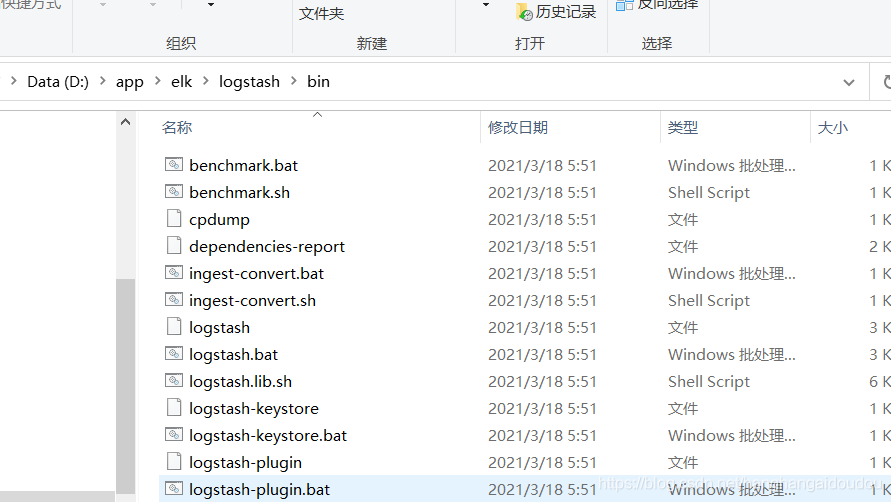This screenshot has width=891, height=502.
Task: Navigate to logstash folder in breadcrumb
Action: click(249, 82)
